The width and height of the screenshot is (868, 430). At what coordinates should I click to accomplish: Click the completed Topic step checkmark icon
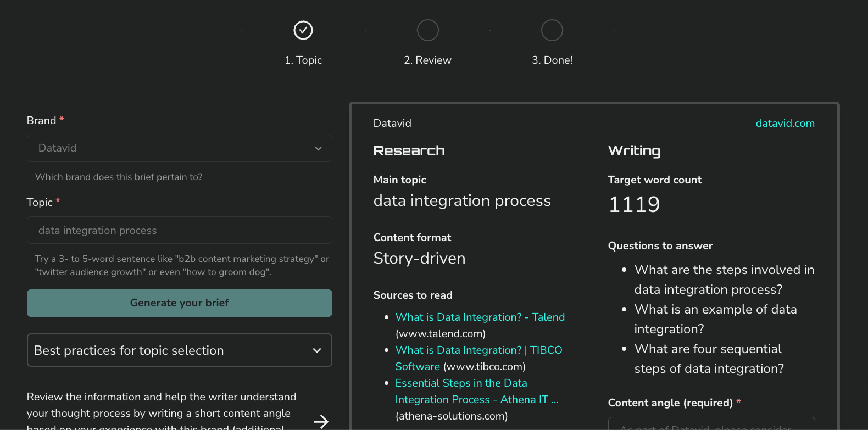pos(303,30)
